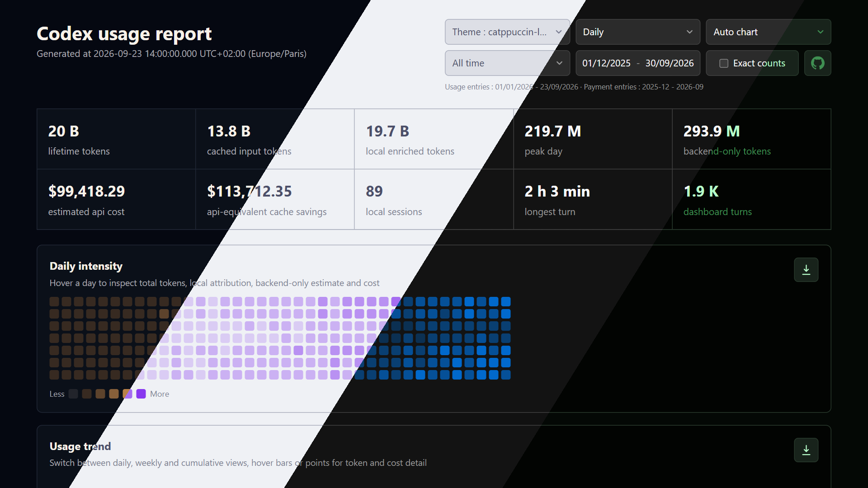
Task: Click the More legend label
Action: pyautogui.click(x=160, y=394)
